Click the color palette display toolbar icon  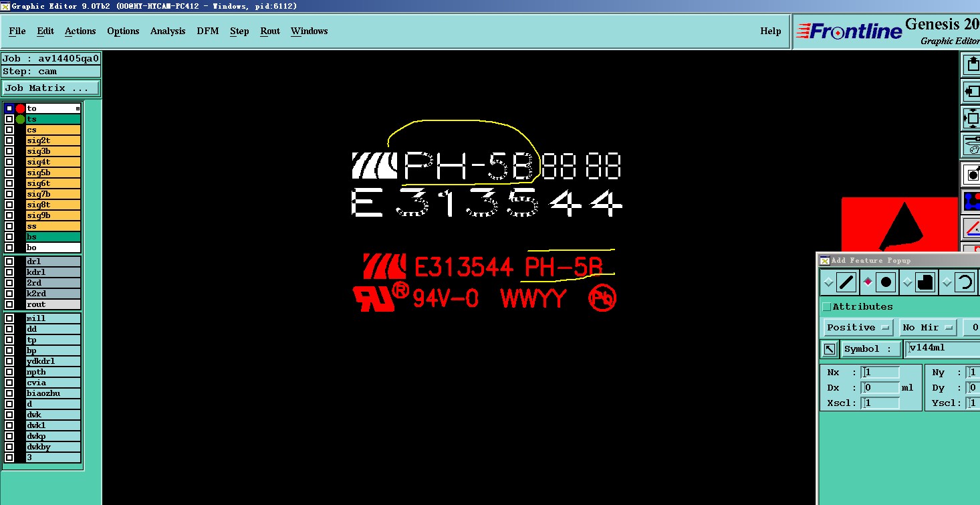pyautogui.click(x=971, y=144)
